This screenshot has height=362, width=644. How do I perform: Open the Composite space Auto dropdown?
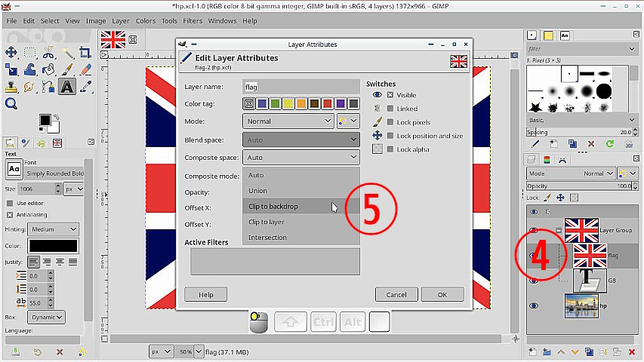(301, 158)
